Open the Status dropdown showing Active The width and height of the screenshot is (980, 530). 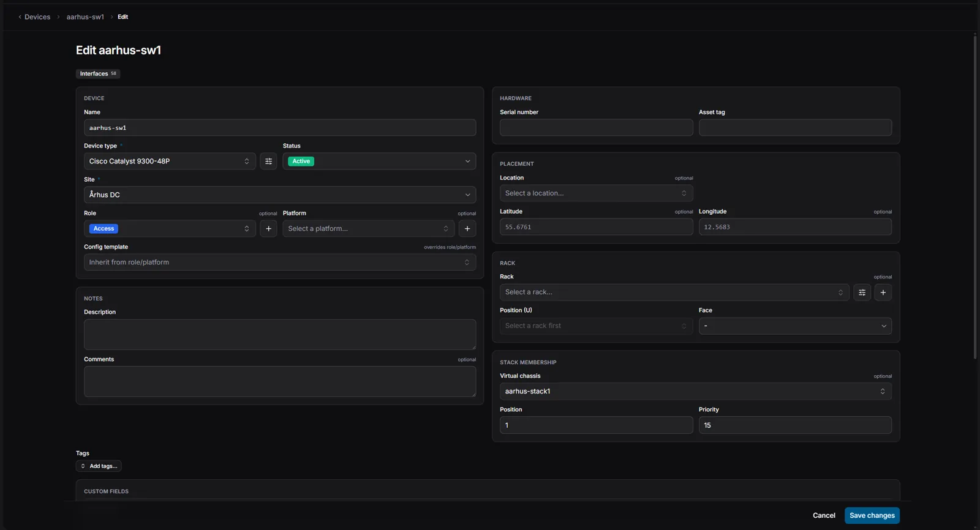379,161
